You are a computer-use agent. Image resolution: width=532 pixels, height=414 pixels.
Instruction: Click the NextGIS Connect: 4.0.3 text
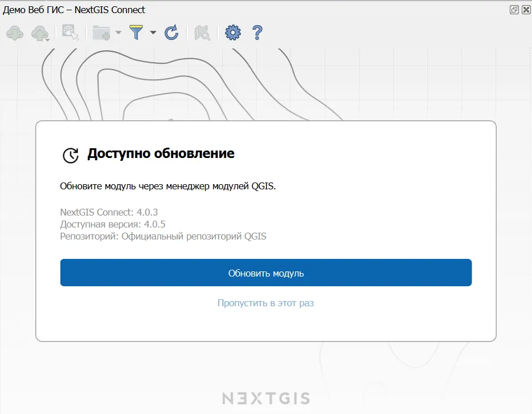pyautogui.click(x=109, y=212)
